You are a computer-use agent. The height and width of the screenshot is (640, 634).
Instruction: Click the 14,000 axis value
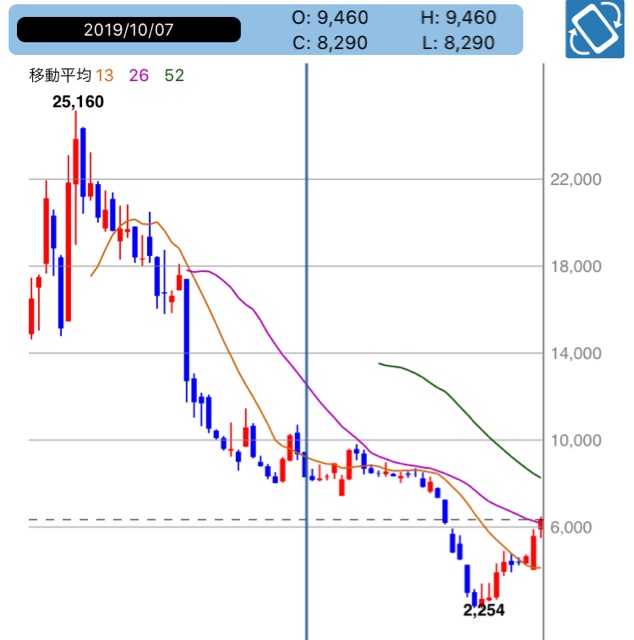[576, 353]
